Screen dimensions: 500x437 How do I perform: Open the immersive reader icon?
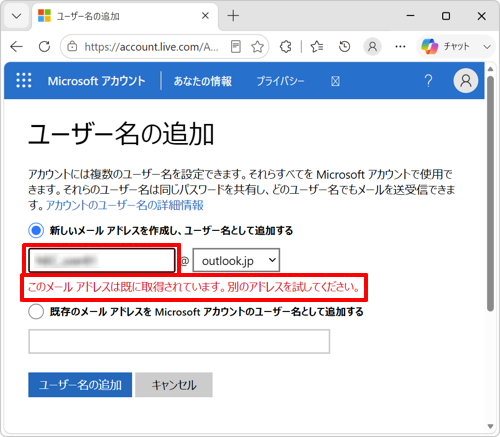click(x=236, y=47)
